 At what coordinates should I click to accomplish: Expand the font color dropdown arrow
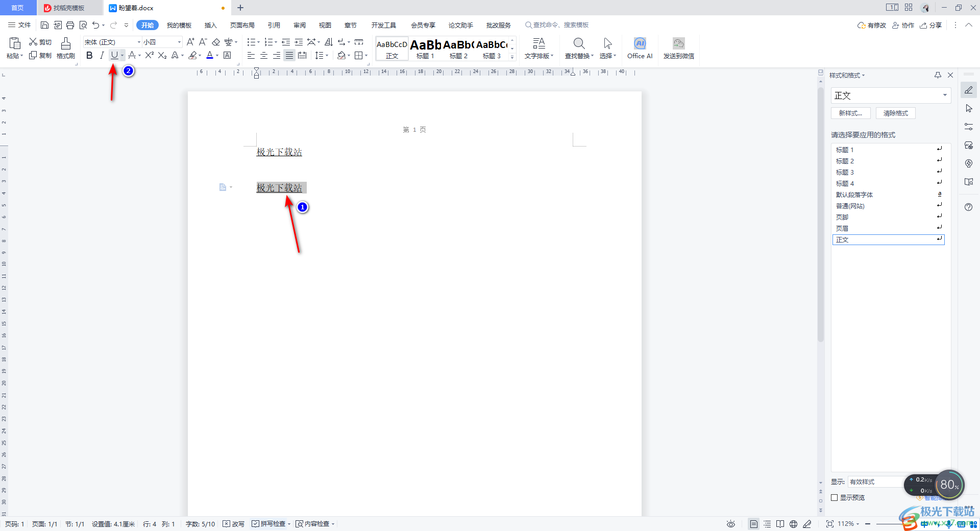tap(217, 55)
